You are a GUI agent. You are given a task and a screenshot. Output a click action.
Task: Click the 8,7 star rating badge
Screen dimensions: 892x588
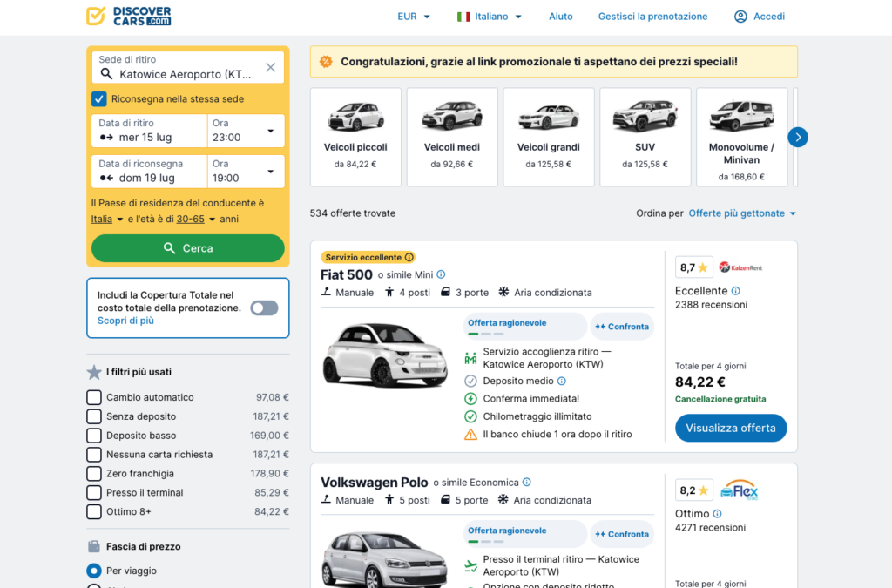coord(694,267)
